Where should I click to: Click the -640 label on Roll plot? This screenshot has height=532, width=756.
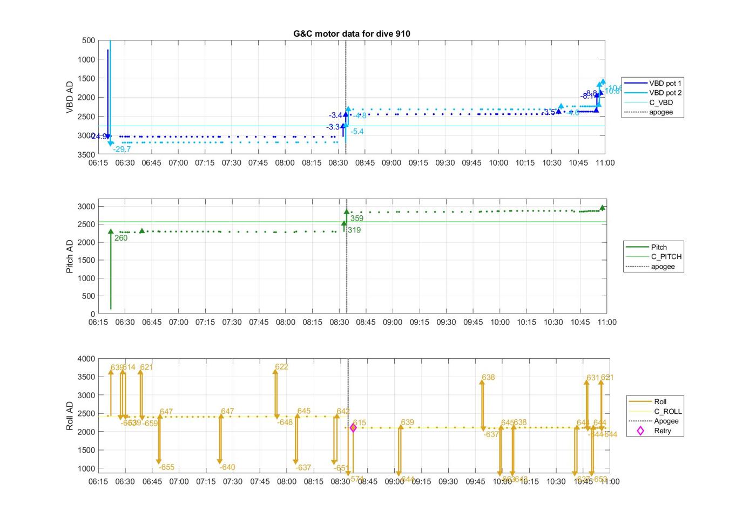tap(228, 467)
